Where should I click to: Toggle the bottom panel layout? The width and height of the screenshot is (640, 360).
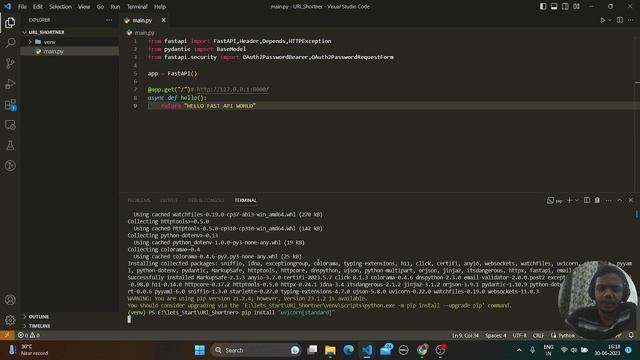point(554,7)
